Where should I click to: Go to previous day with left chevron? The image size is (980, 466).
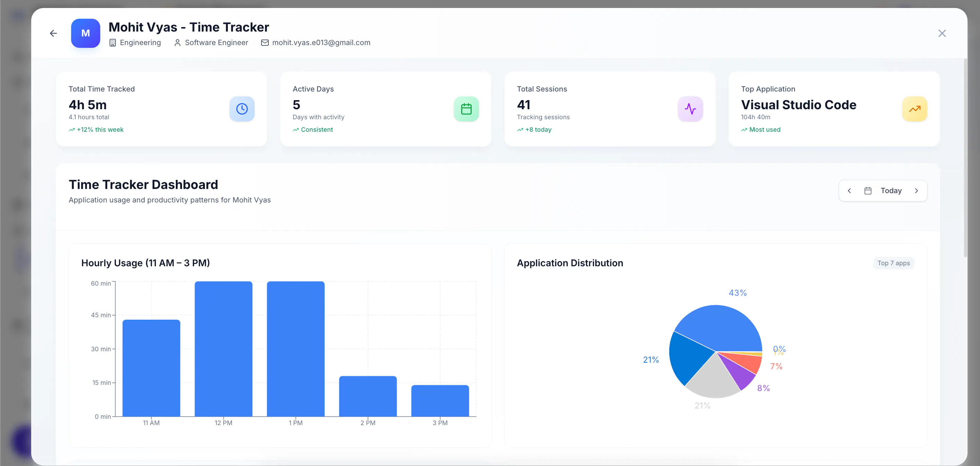(849, 191)
